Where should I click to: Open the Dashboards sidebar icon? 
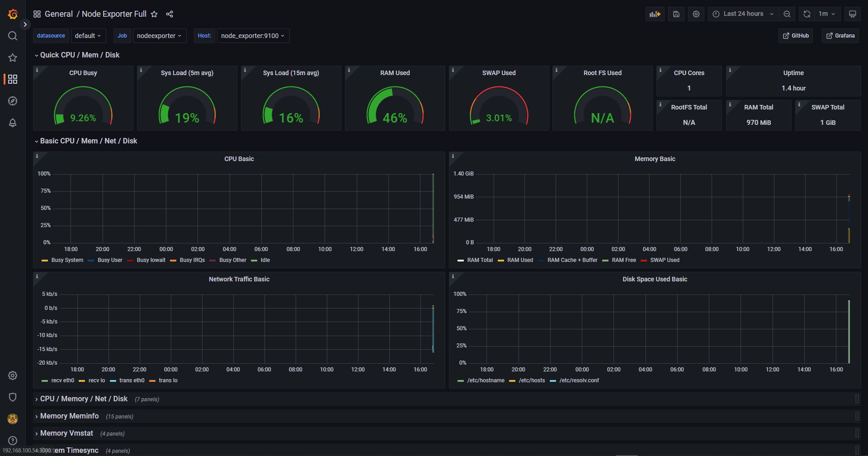[13, 79]
